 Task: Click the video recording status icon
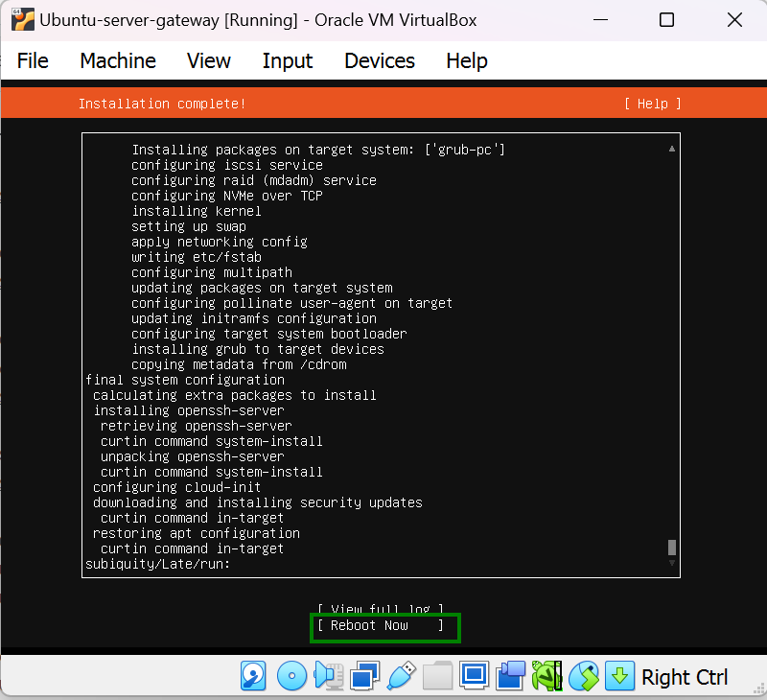tap(510, 676)
